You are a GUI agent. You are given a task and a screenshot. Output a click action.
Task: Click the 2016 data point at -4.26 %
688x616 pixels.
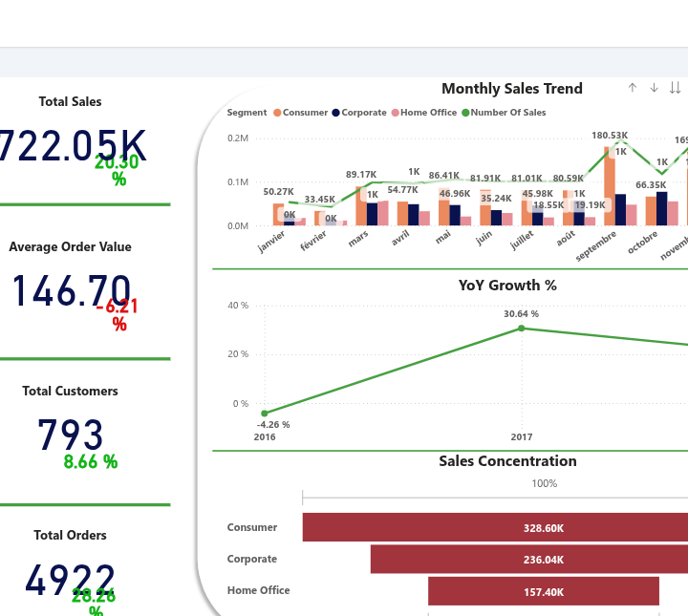[264, 413]
